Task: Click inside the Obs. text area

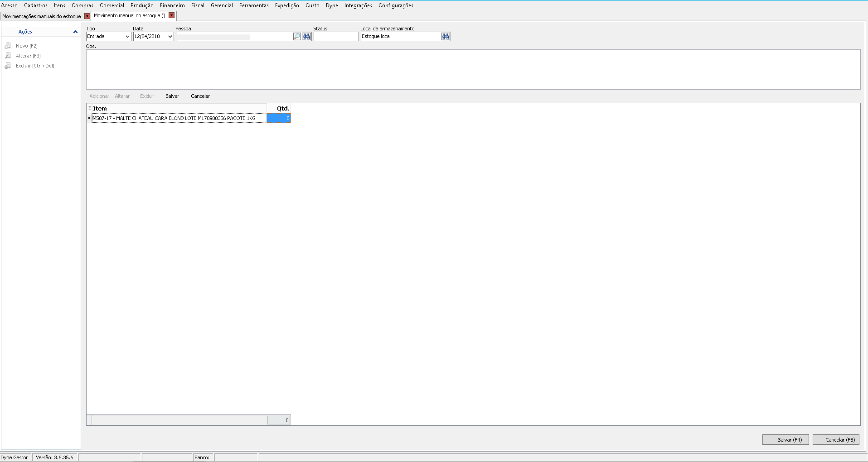Action: tap(473, 69)
